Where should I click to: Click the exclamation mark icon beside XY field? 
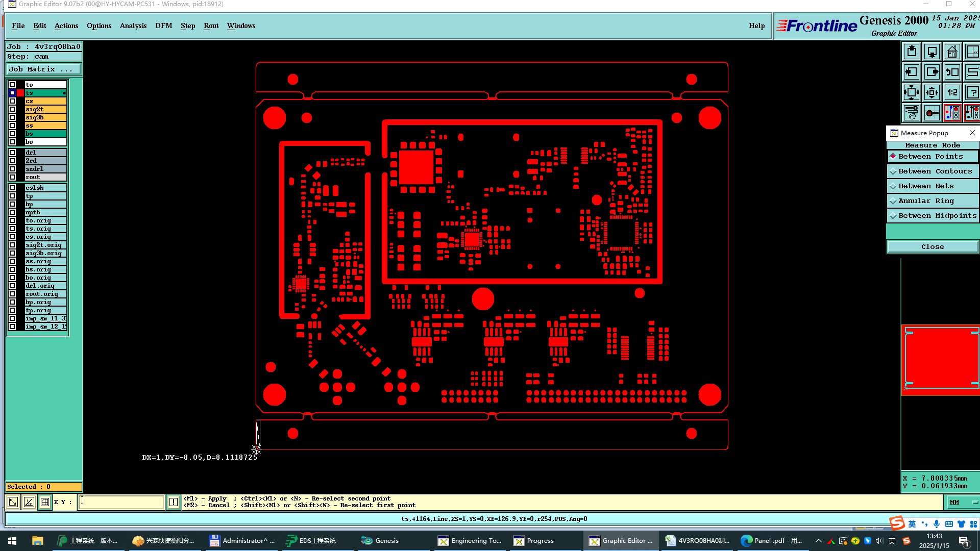tap(174, 503)
